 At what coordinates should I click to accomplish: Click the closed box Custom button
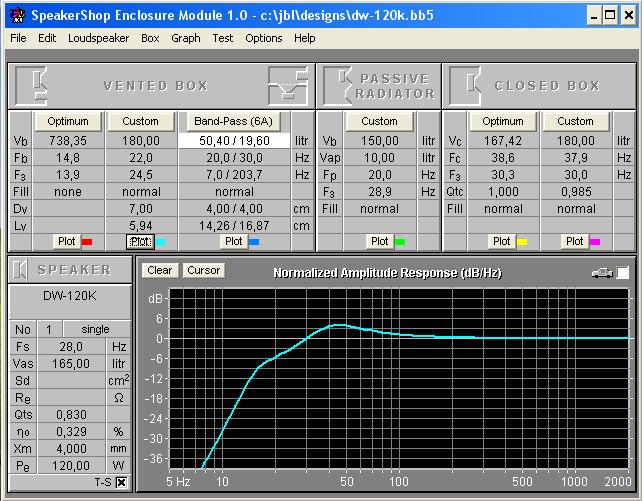575,121
